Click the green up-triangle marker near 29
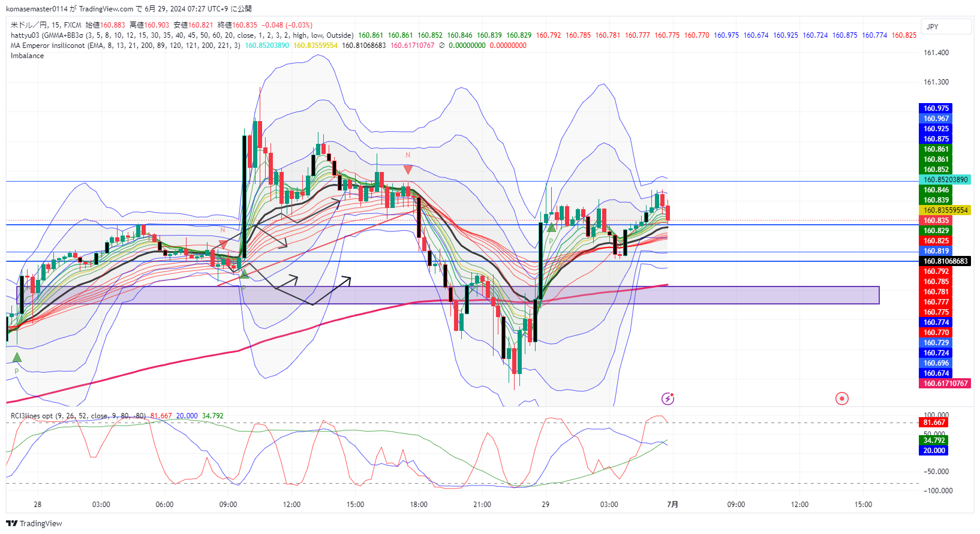 click(551, 227)
